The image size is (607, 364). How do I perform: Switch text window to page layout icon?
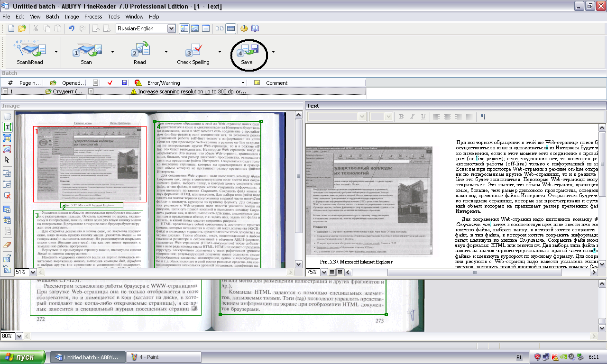pyautogui.click(x=340, y=272)
